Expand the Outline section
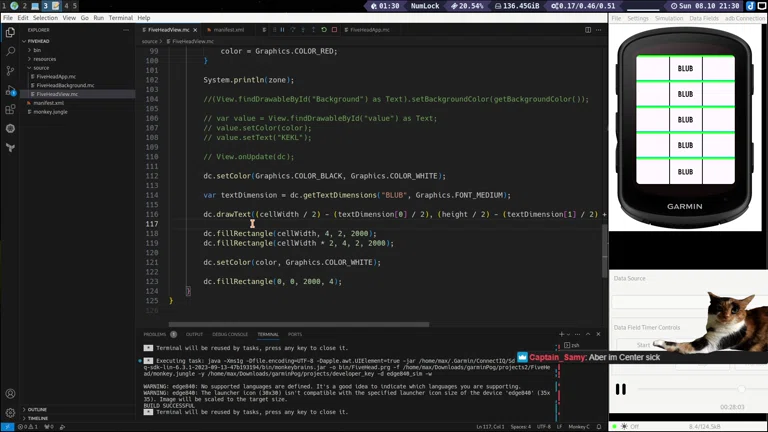Image resolution: width=768 pixels, height=432 pixels. click(x=36, y=409)
